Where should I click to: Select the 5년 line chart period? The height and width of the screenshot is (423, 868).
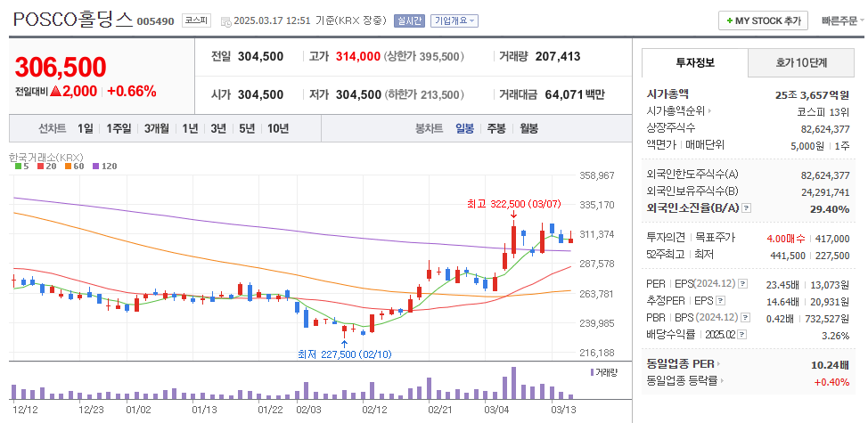[x=247, y=129]
